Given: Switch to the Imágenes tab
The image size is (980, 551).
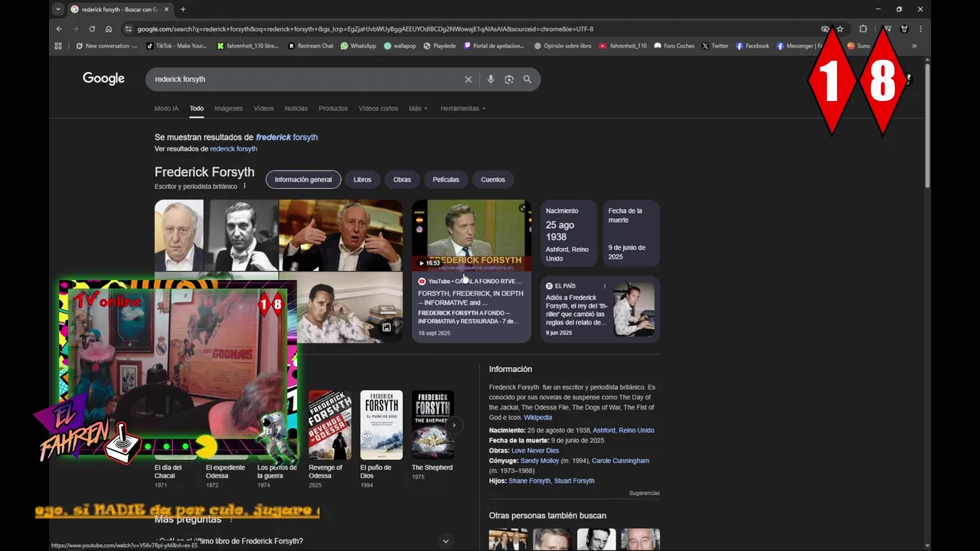Looking at the screenshot, I should click(228, 109).
